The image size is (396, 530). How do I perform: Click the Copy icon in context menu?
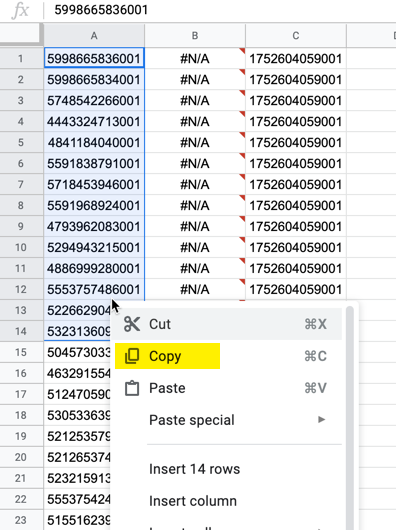tap(132, 356)
